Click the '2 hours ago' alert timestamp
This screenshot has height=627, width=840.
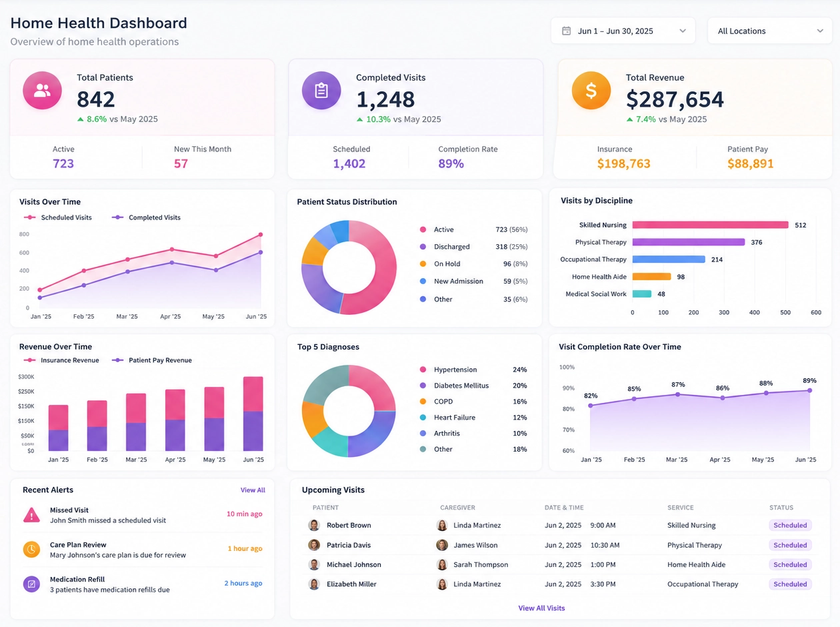243,583
